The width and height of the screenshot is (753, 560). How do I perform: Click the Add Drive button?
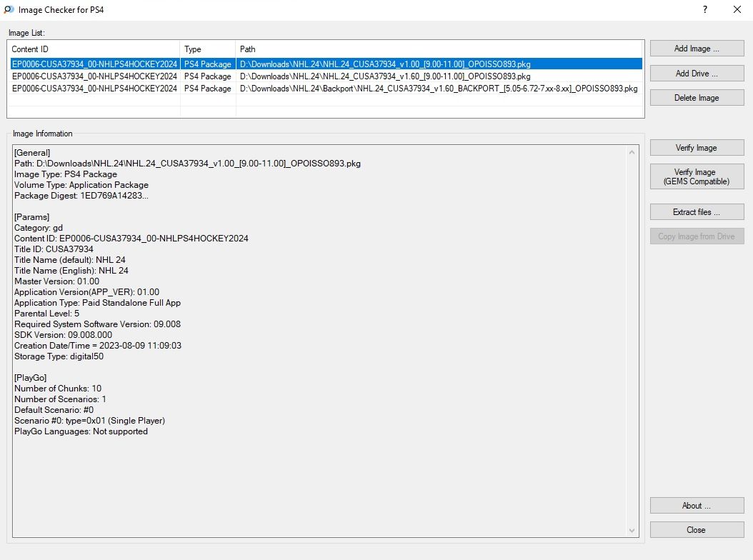click(697, 74)
